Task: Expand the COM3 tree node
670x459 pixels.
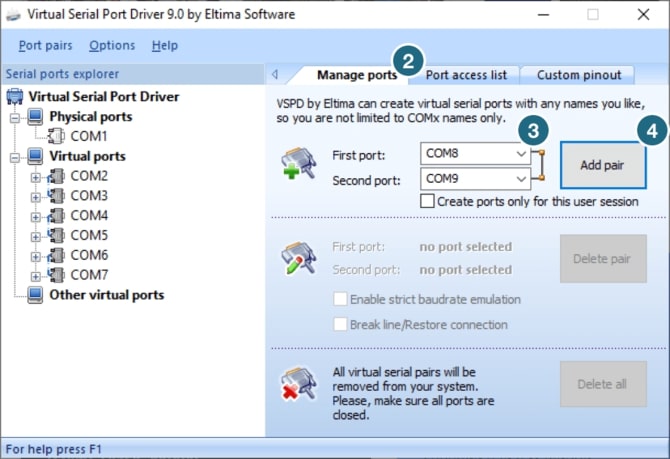Action: tap(35, 197)
